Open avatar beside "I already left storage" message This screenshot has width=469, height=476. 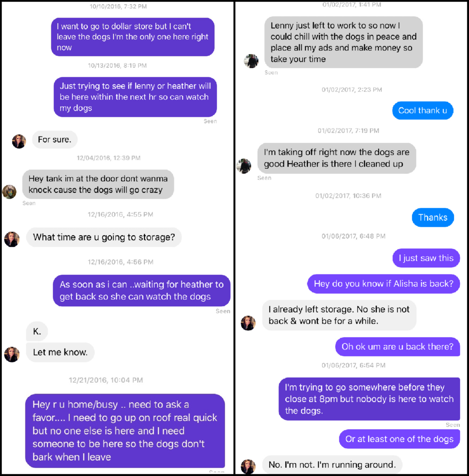(248, 323)
